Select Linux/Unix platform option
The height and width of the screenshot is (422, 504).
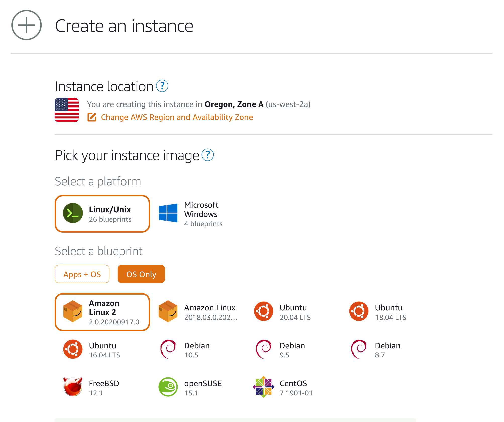pyautogui.click(x=102, y=213)
